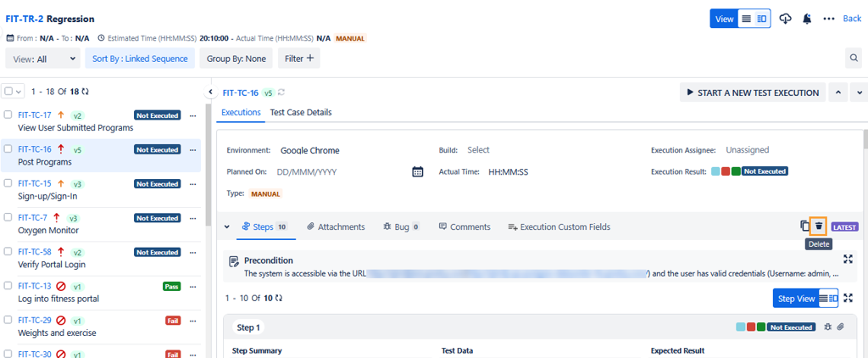
Task: Go to the next test case with down chevron
Action: [860, 92]
